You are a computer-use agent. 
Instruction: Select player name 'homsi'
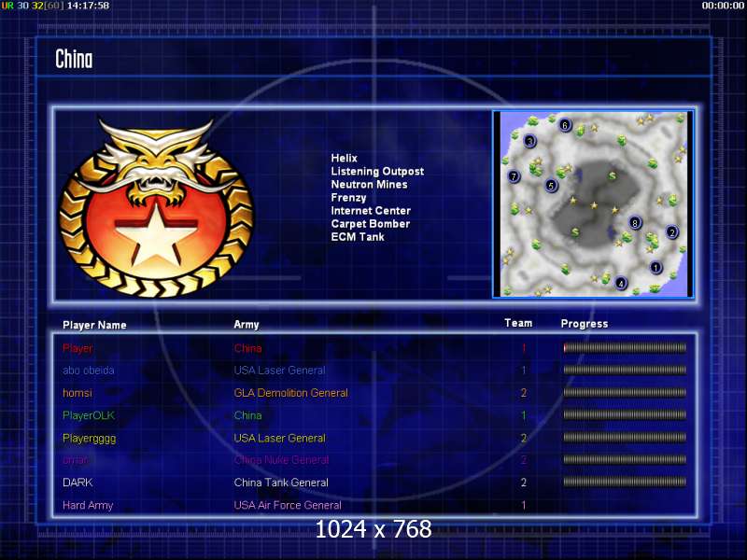tap(78, 393)
